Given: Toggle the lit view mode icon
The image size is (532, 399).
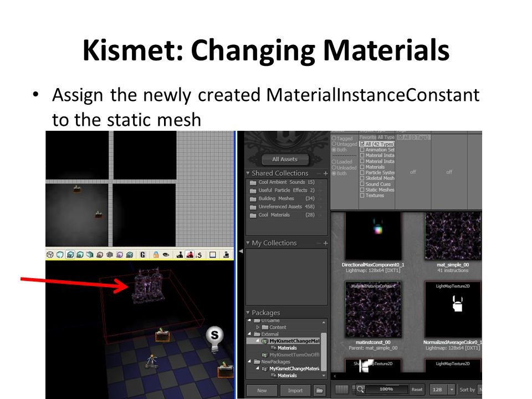Looking at the screenshot, I should [x=70, y=254].
